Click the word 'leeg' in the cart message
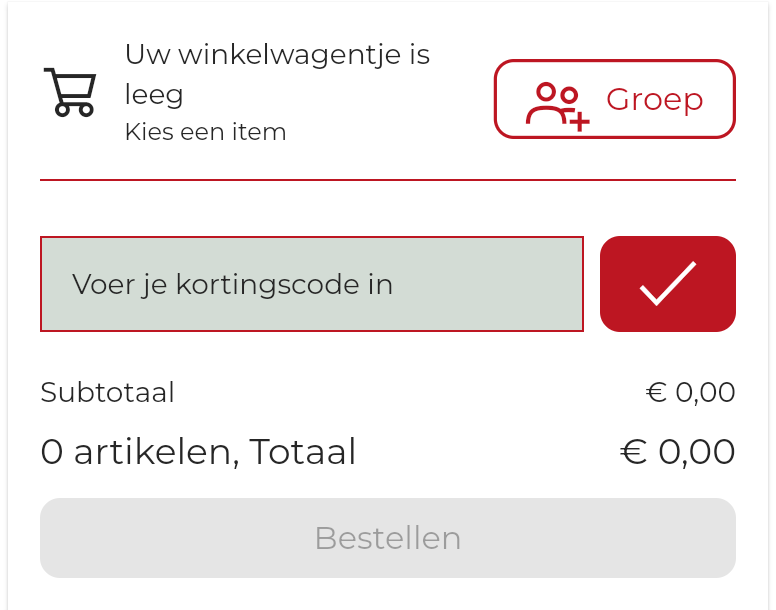Image resolution: width=776 pixels, height=610 pixels. (x=154, y=95)
